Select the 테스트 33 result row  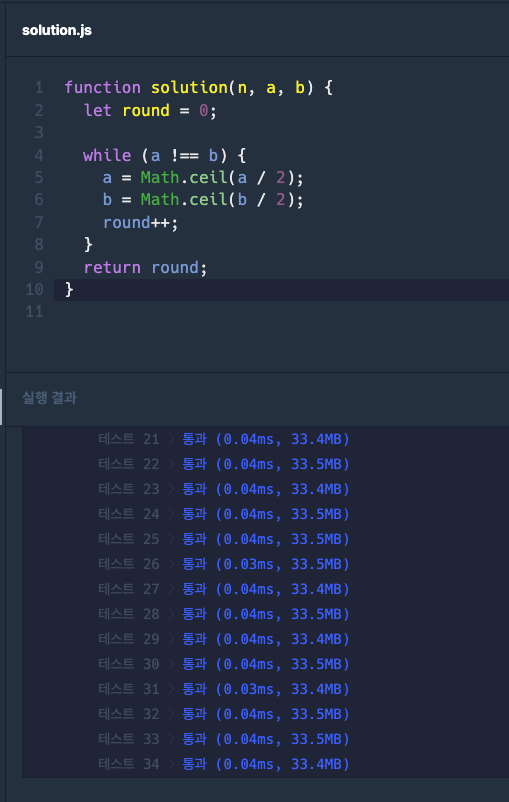point(224,739)
